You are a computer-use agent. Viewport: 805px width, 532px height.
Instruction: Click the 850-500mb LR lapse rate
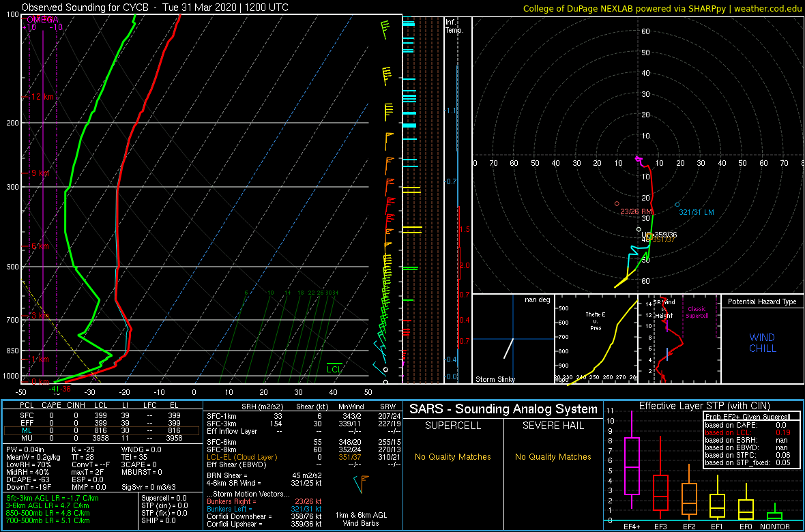(48, 513)
